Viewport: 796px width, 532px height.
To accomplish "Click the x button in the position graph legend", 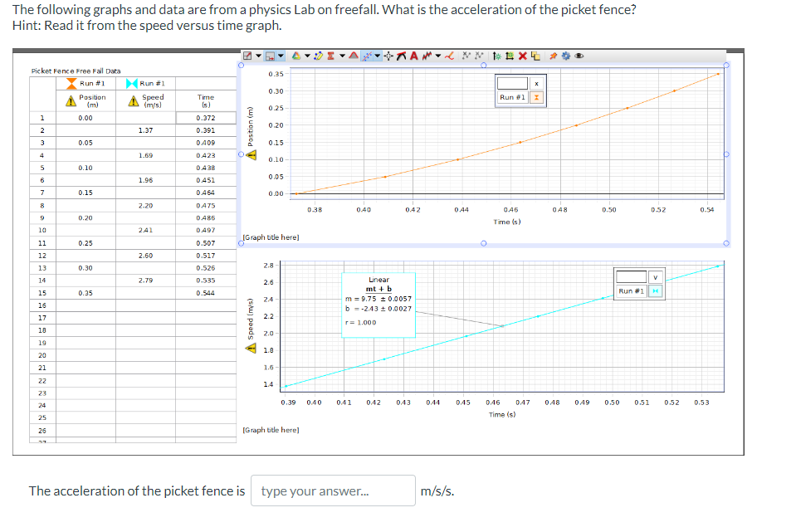I will point(537,84).
